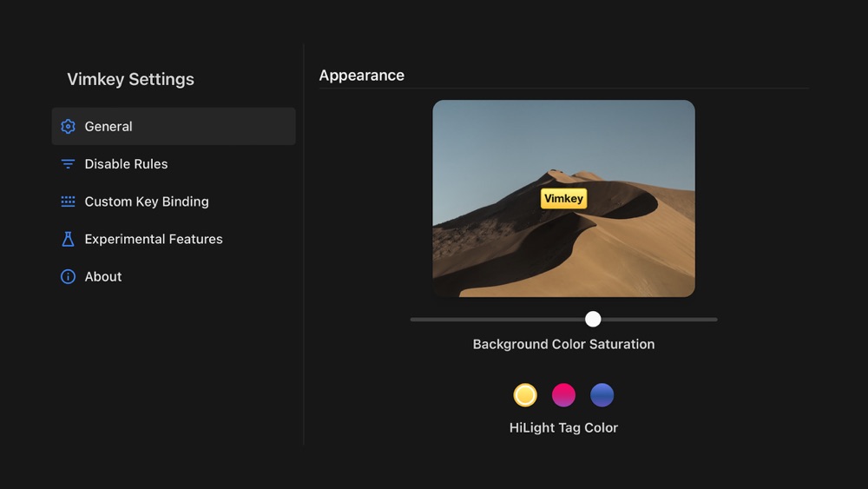Choose the pink HiLight tag color

[x=563, y=395]
